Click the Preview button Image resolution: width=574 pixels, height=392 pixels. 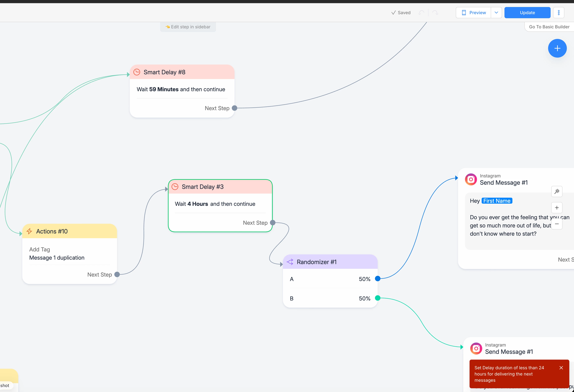point(473,13)
